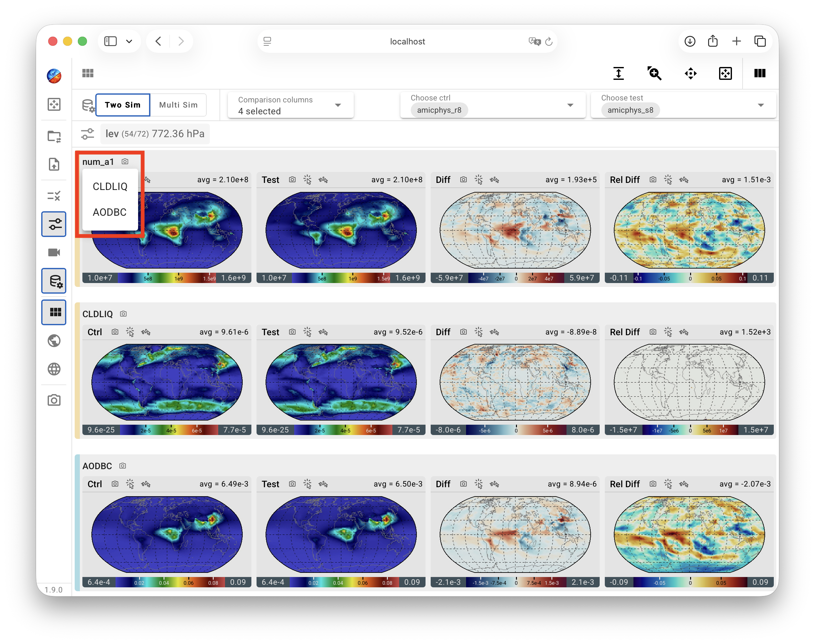Select the Two Sim button
The image size is (815, 644).
(123, 105)
